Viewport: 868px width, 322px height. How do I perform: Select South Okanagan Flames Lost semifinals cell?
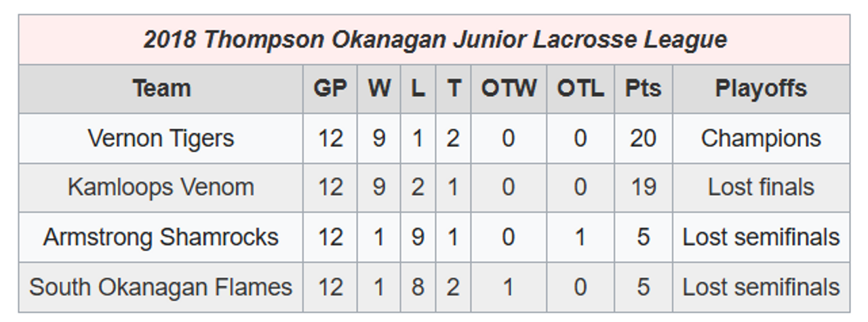(761, 287)
